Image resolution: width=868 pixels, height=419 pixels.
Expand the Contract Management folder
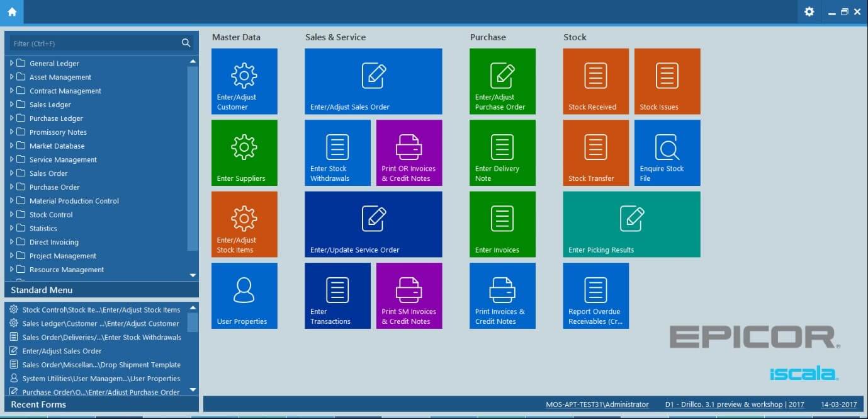(11, 91)
